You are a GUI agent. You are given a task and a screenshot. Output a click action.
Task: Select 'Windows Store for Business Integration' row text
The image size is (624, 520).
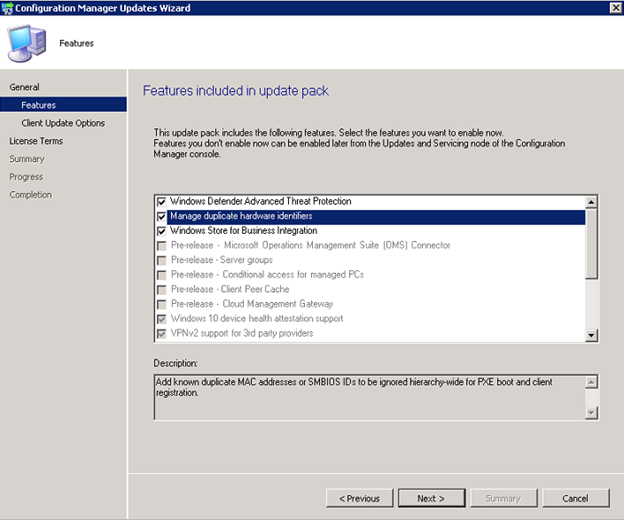(244, 231)
